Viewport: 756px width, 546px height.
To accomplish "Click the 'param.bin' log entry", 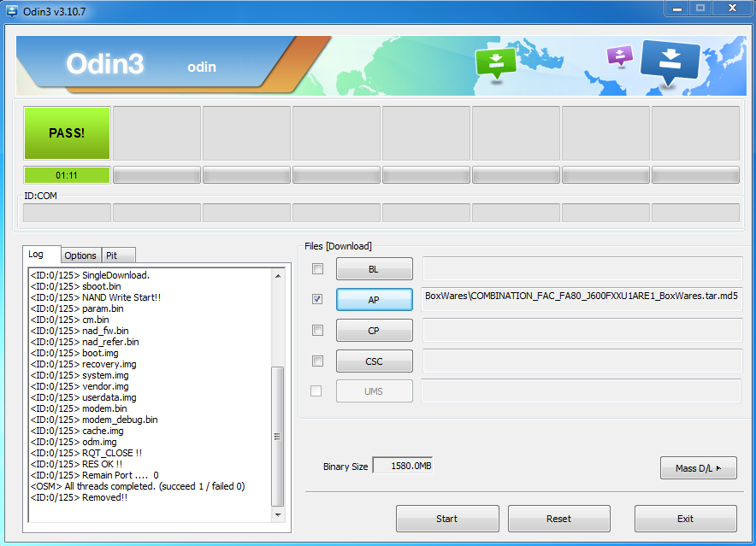I will point(77,308).
